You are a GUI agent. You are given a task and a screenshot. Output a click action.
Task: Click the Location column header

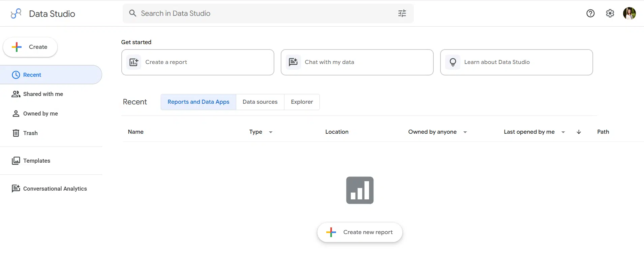pyautogui.click(x=337, y=132)
